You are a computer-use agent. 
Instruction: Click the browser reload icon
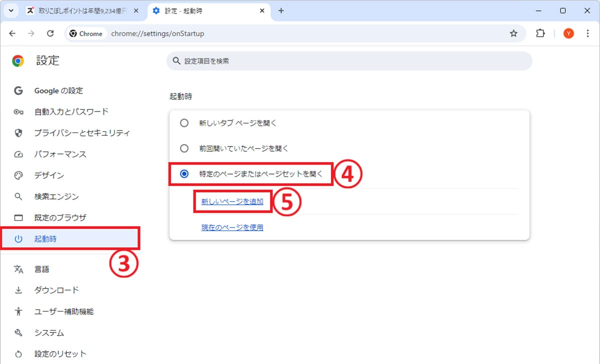pyautogui.click(x=50, y=33)
